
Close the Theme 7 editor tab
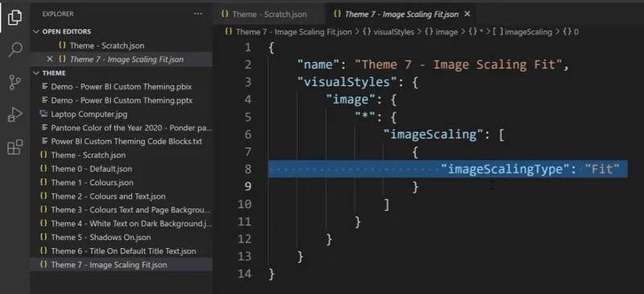tap(467, 14)
